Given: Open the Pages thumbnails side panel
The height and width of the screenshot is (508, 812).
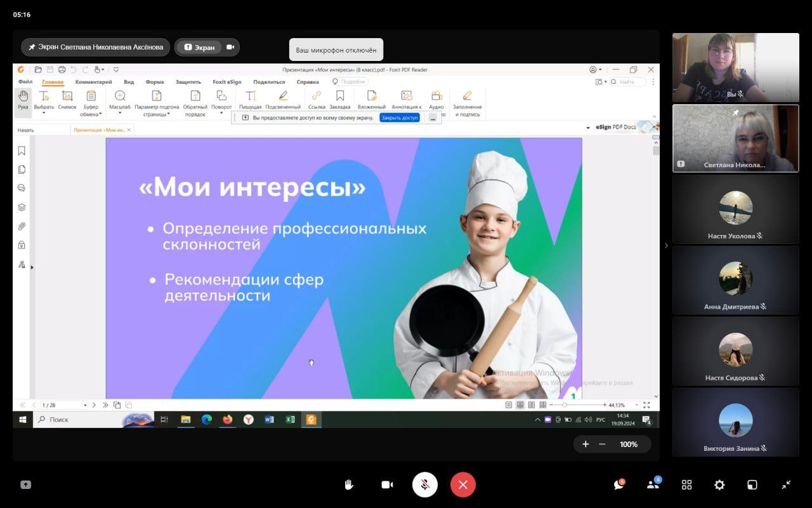Looking at the screenshot, I should coord(22,170).
